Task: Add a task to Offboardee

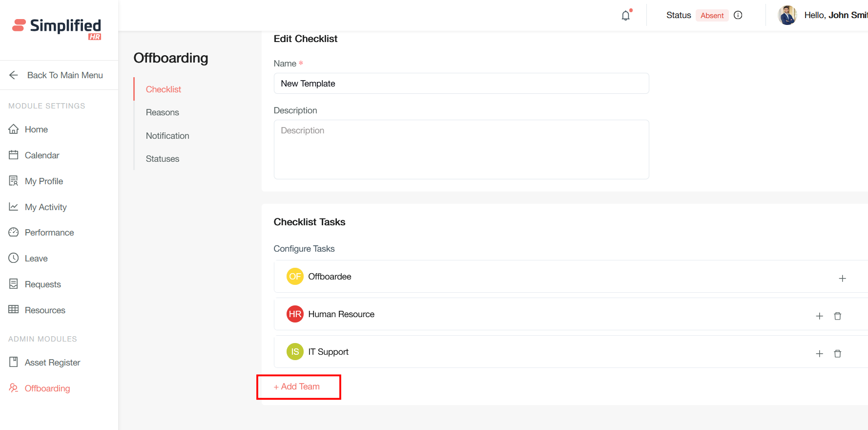Action: click(x=842, y=279)
